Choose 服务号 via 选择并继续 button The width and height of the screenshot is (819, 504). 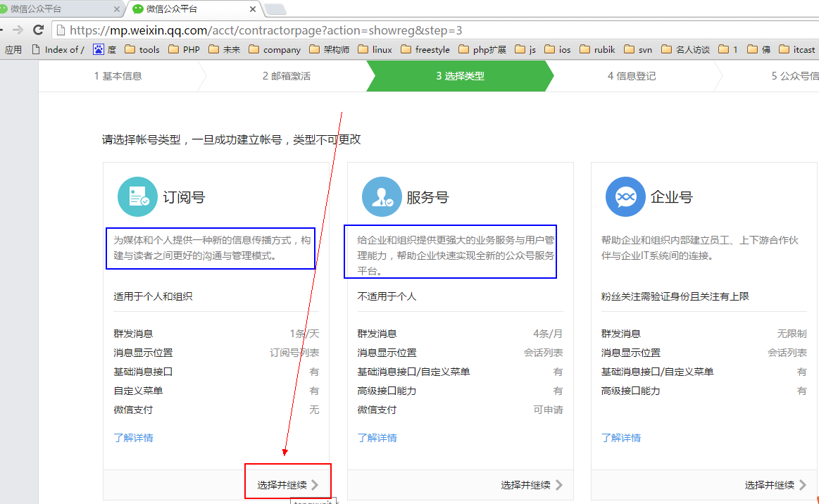532,485
